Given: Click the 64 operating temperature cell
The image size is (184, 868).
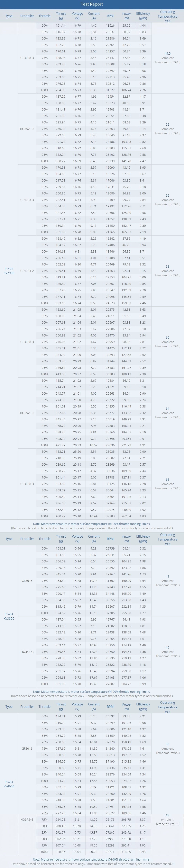Looking at the screenshot, I should tap(168, 412).
